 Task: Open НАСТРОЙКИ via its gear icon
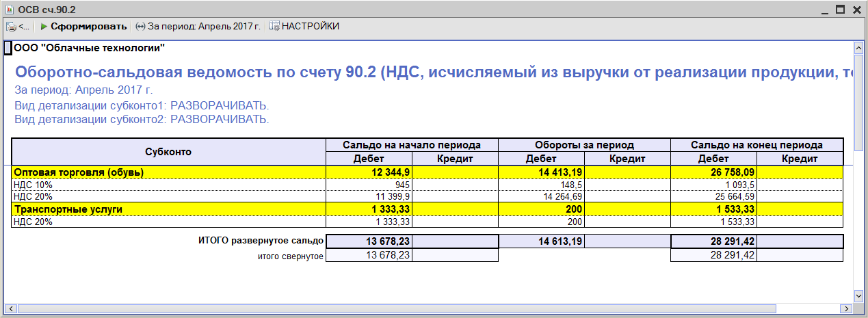[274, 27]
